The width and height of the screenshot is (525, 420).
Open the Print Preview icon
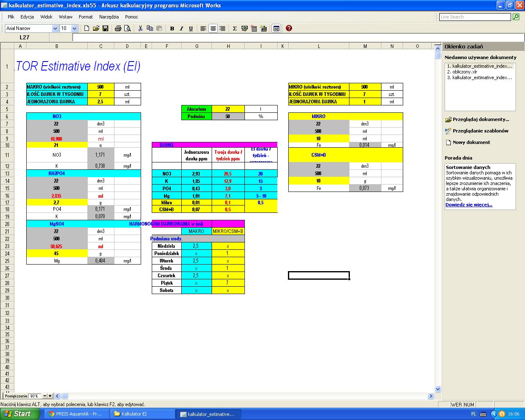128,28
